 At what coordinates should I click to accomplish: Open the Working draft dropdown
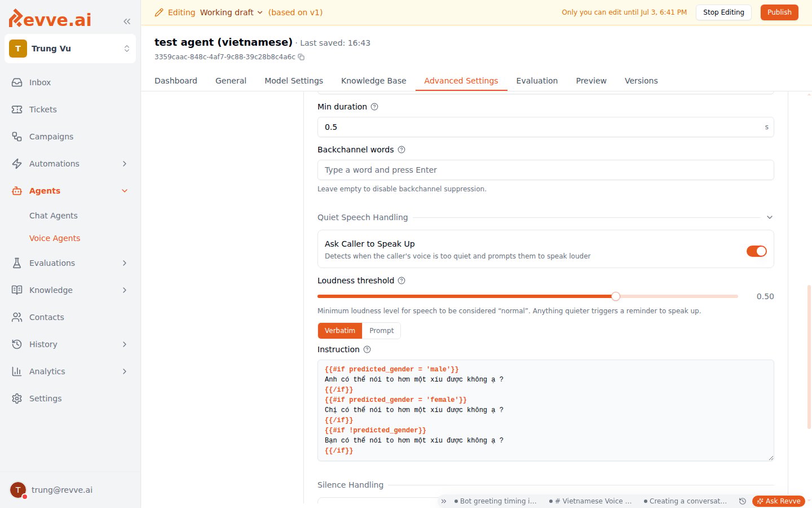[231, 12]
